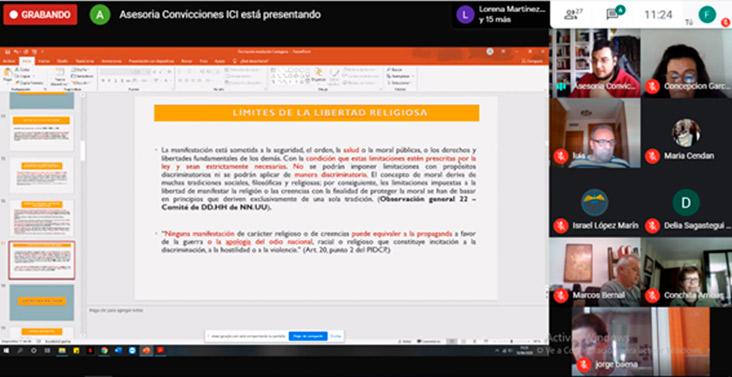This screenshot has height=377, width=732.
Task: Select the orange-title slide thumbnail below the current slide
Action: point(42,302)
